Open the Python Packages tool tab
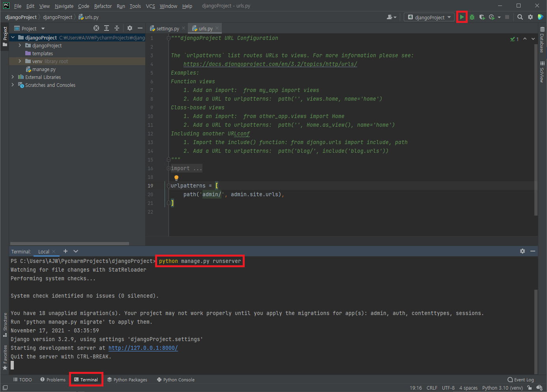The height and width of the screenshot is (392, 547). click(127, 380)
